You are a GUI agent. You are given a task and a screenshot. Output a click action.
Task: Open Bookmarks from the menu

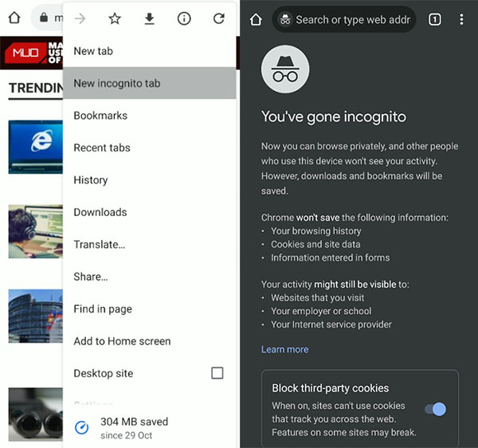150,116
